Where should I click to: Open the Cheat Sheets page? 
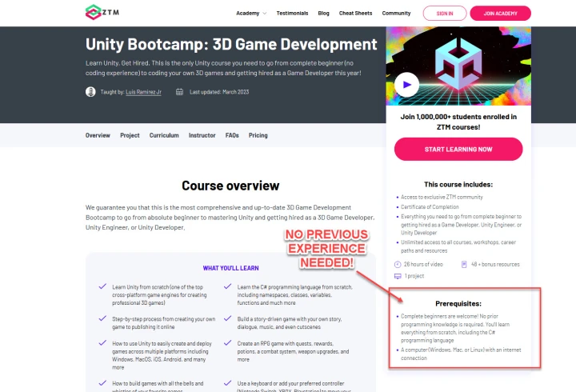tap(355, 14)
